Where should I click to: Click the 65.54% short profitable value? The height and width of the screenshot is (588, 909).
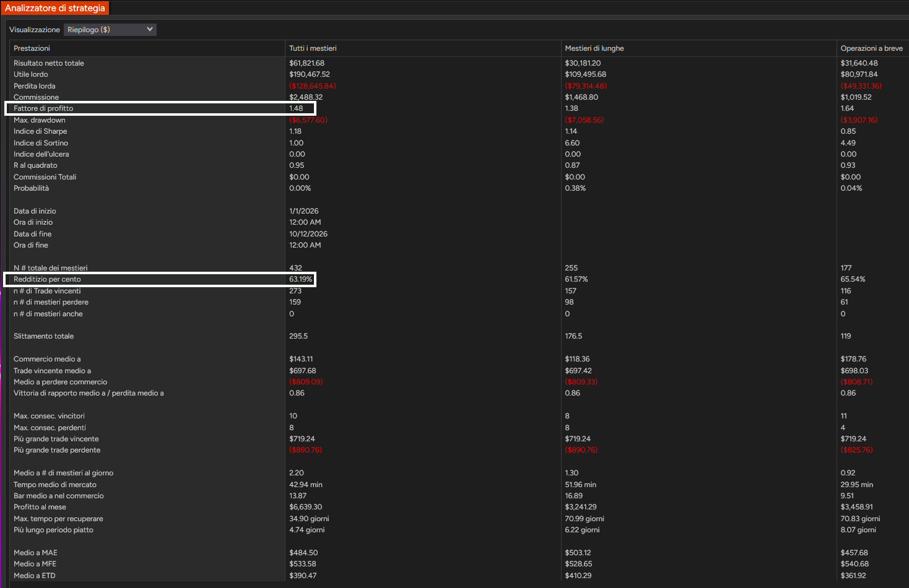[853, 279]
